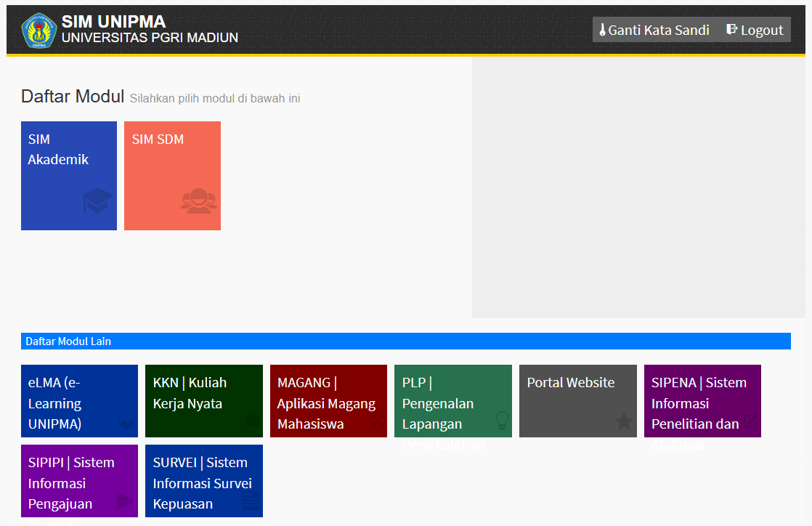Open KKN Kuliah Kerja Nyata module
The width and height of the screenshot is (812, 526).
coord(203,401)
